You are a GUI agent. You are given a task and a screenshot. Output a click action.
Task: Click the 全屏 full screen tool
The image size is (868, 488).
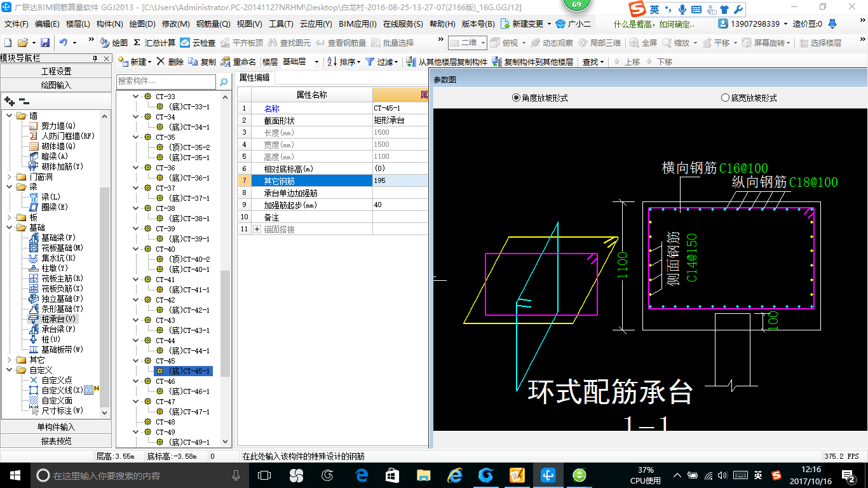coord(643,43)
